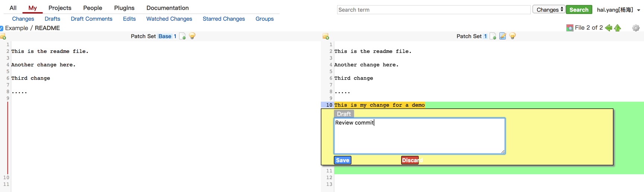Go to previous file with green left arrow
Viewport: 644px width, 192px height.
(x=609, y=28)
